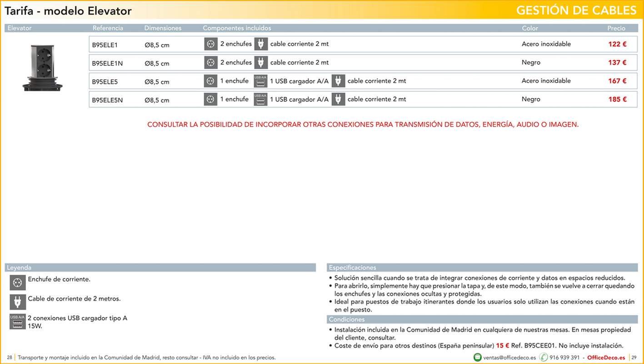Click the power plug icon in row B95ELE5
The height and width of the screenshot is (364, 644).
(x=338, y=81)
